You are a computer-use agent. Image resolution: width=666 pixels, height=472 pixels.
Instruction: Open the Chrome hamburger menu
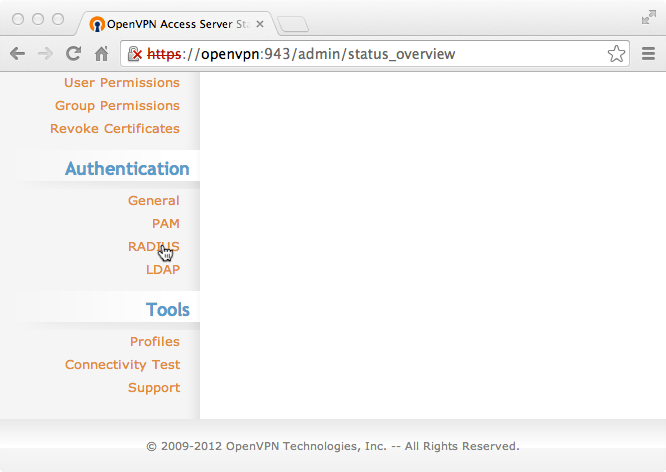(x=648, y=54)
